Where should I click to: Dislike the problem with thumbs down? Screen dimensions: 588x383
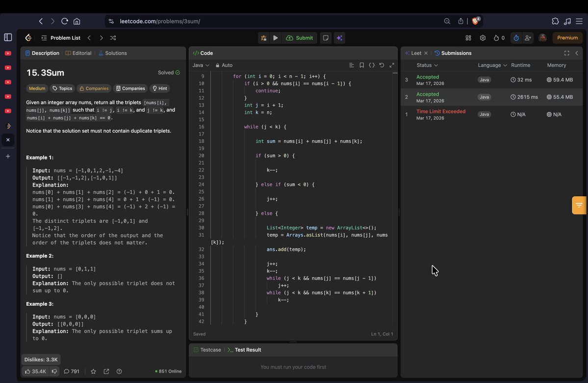click(54, 372)
